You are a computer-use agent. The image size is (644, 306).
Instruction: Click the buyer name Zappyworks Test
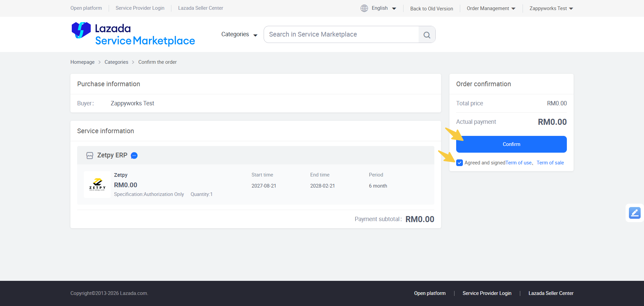click(132, 103)
